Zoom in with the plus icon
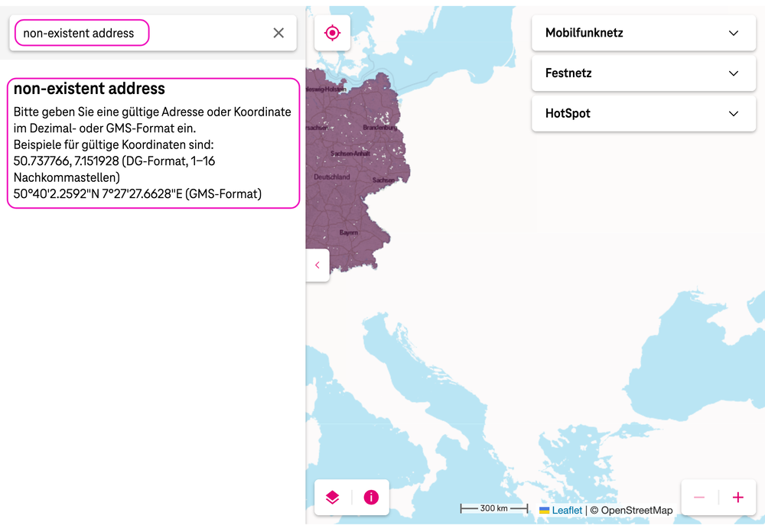This screenshot has height=532, width=765. (x=737, y=498)
